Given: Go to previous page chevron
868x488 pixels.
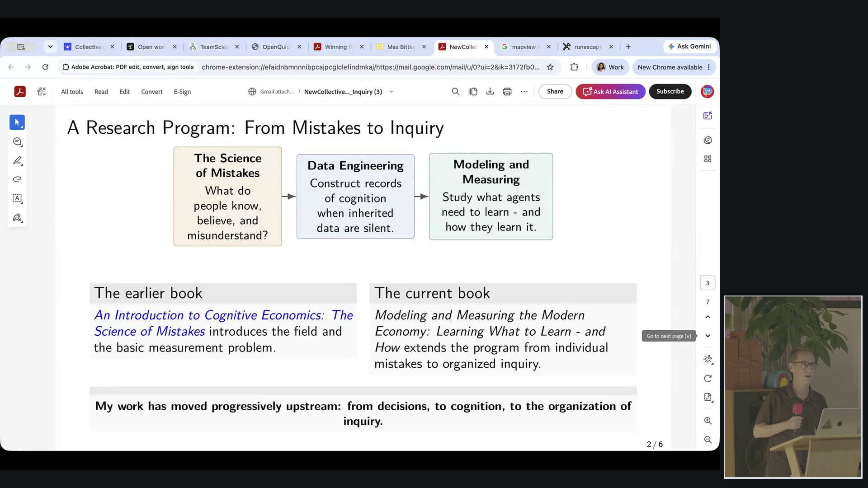Looking at the screenshot, I should [x=708, y=317].
